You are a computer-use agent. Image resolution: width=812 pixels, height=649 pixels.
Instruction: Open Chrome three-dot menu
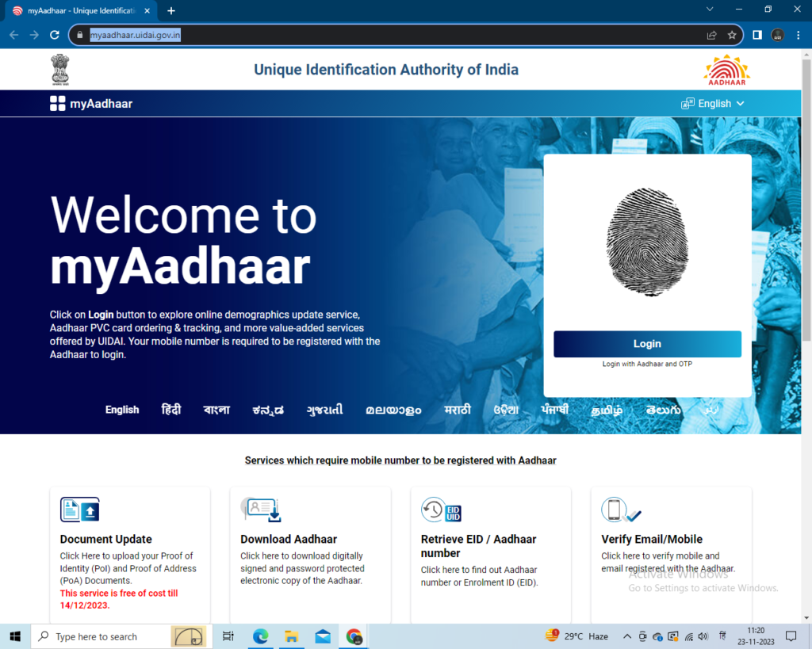(x=798, y=35)
